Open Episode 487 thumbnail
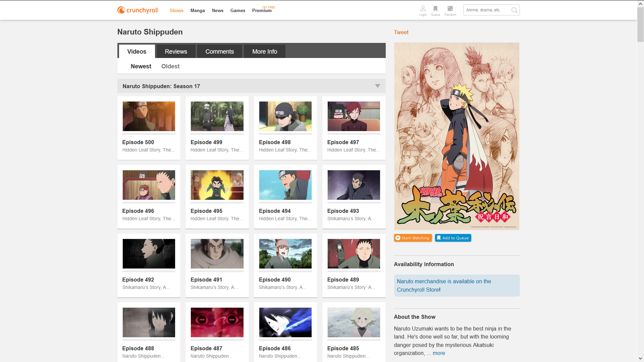 (x=217, y=322)
